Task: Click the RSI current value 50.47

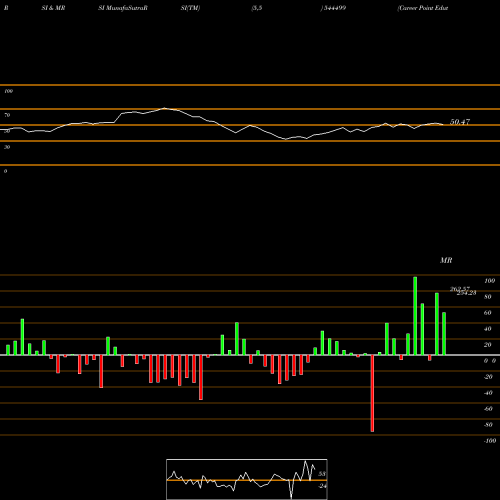Action: pos(460,122)
